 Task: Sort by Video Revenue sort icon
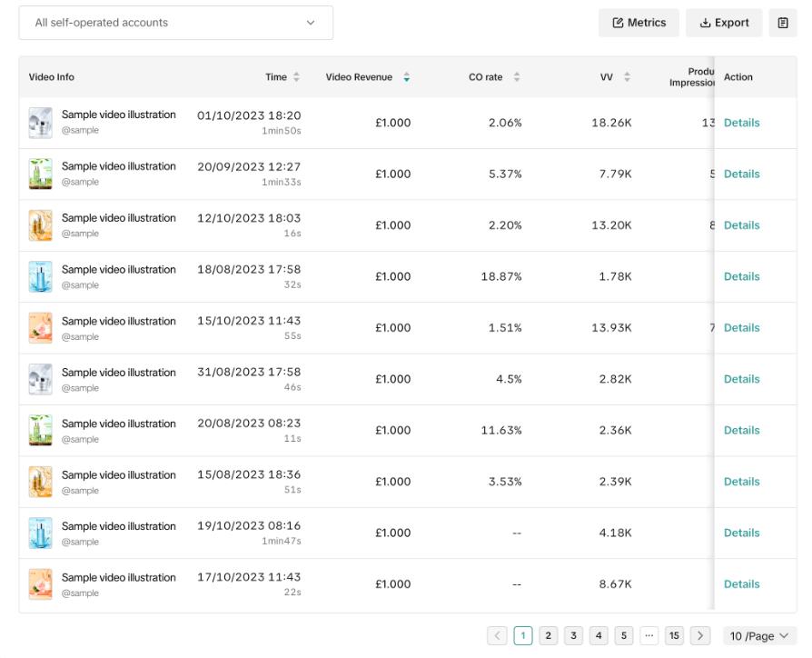(406, 77)
